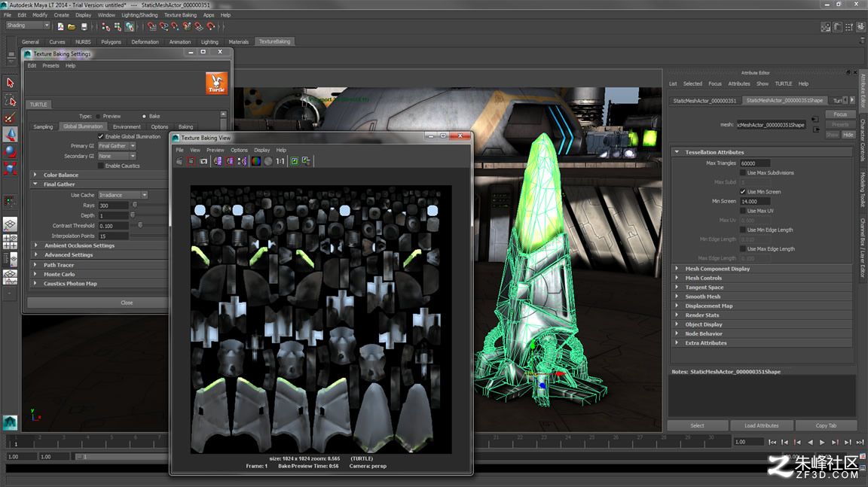Click the last toolbar icon in Texture Baking View
This screenshot has width=868, height=487.
306,161
